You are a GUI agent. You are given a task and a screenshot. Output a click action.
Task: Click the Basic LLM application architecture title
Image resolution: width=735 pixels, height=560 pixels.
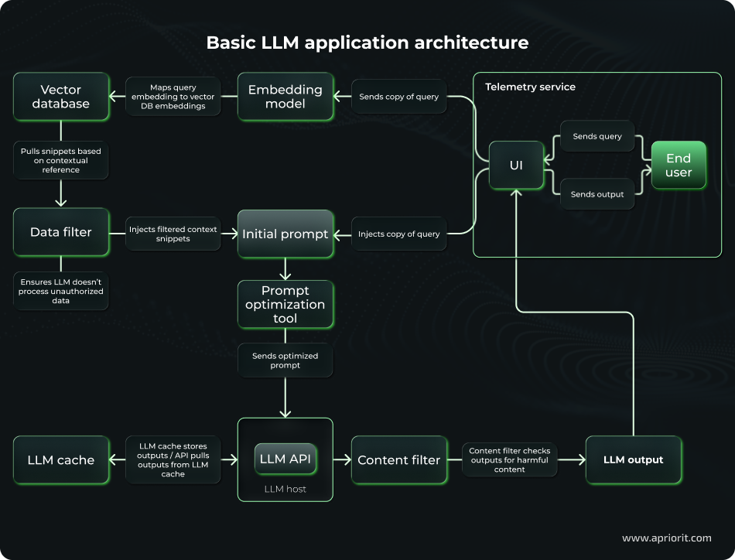(367, 43)
